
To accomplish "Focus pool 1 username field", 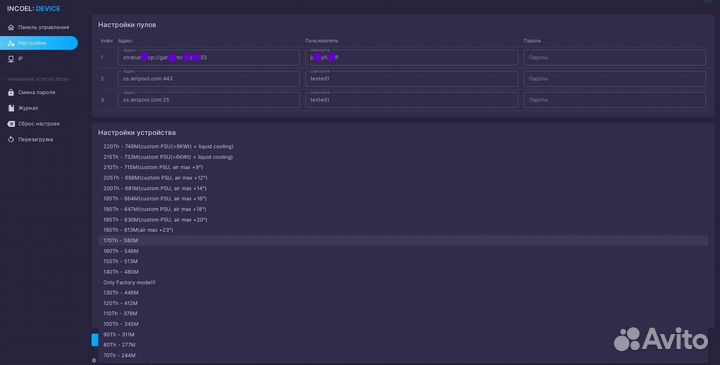I will 412,57.
